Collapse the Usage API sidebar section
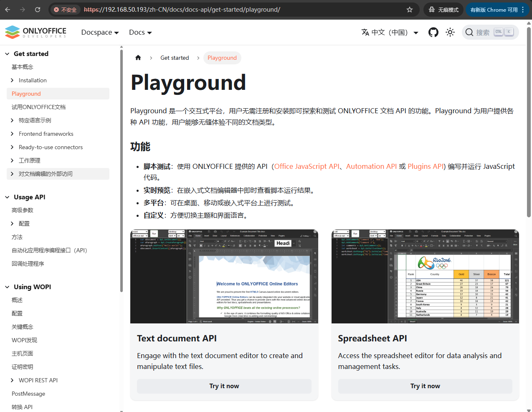Image resolution: width=532 pixels, height=412 pixels. tap(7, 197)
